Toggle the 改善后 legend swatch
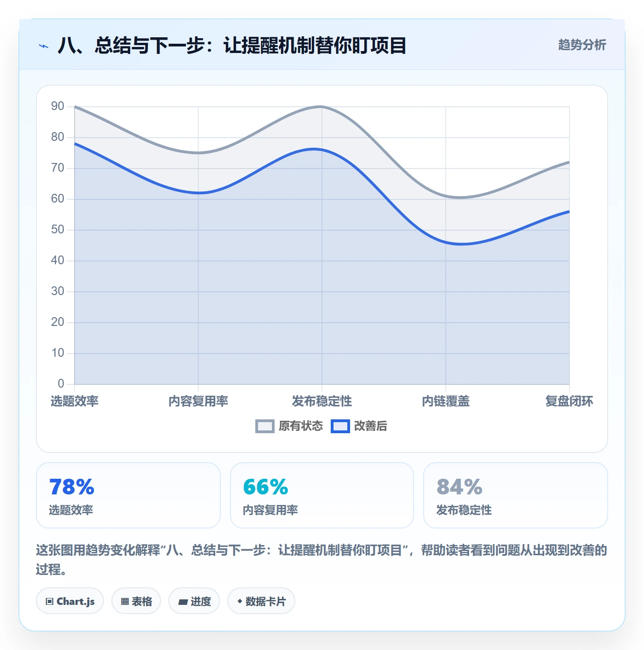Screen dimensions: 644x650 coord(340,426)
